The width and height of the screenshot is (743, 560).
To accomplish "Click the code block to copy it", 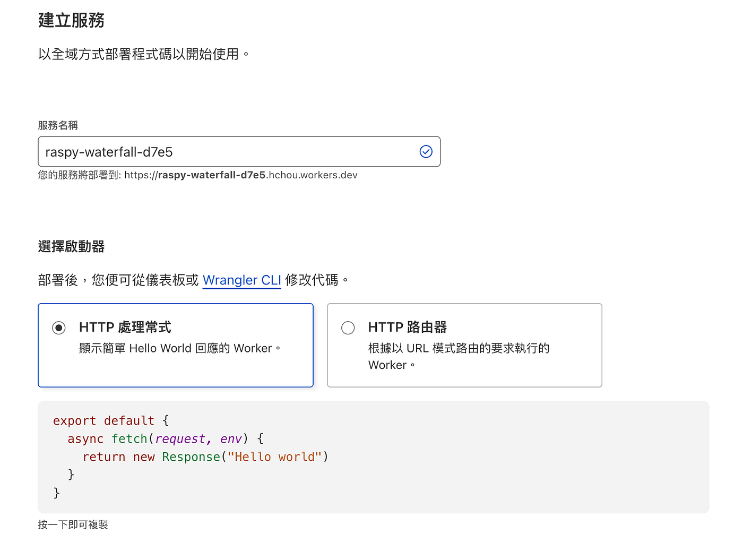I will tap(373, 456).
